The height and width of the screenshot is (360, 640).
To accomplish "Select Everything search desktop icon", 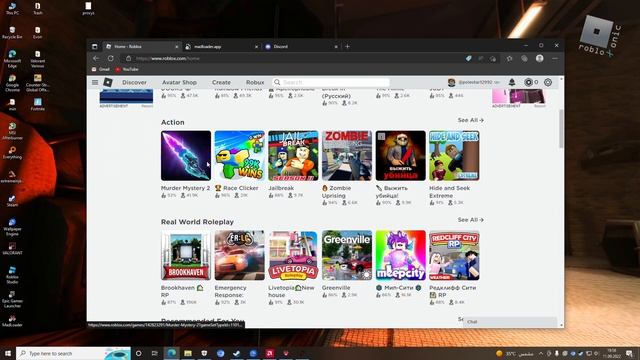I will click(x=12, y=152).
